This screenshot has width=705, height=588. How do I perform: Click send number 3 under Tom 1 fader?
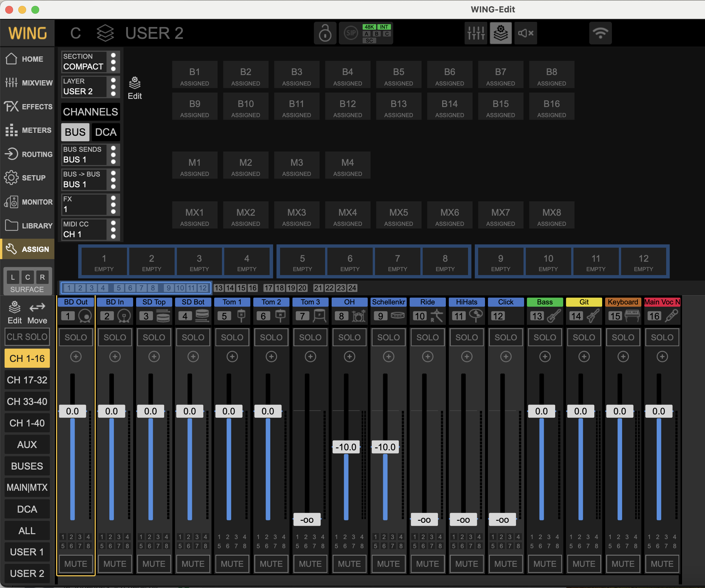point(236,537)
